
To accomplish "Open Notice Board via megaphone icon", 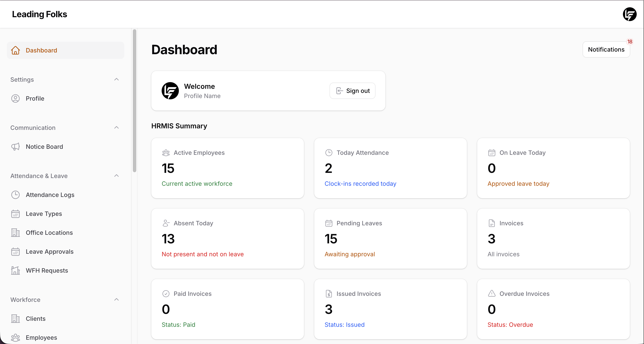I will [x=15, y=146].
